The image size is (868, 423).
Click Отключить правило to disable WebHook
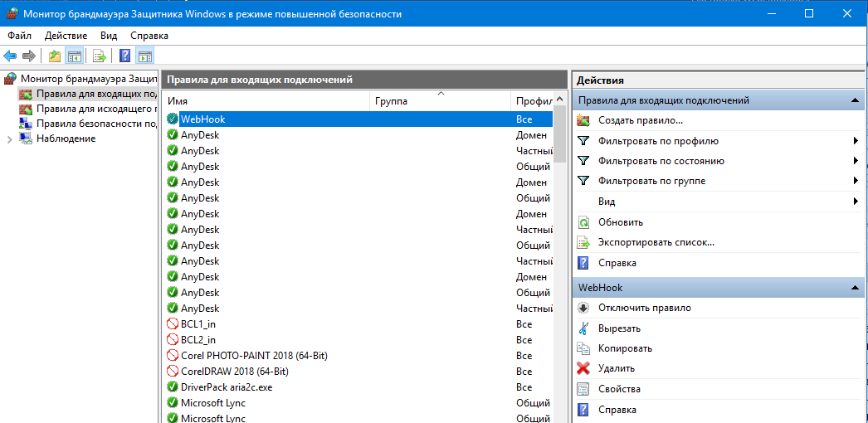pyautogui.click(x=644, y=308)
